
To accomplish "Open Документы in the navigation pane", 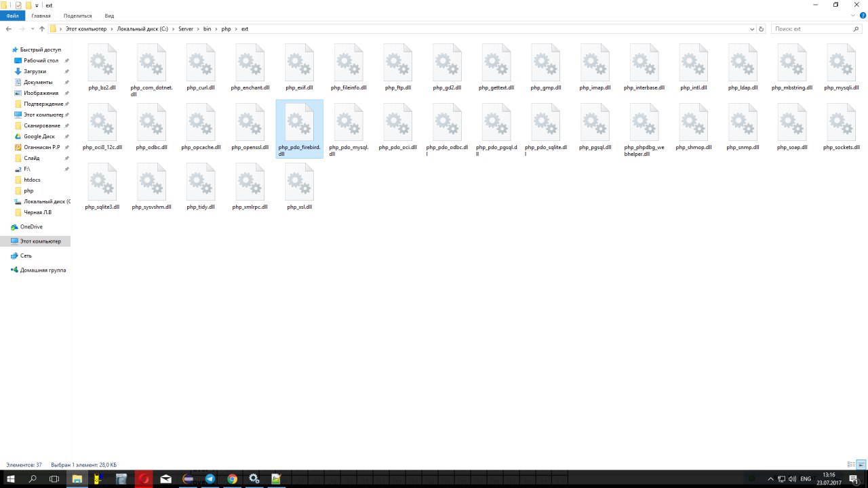I will [38, 82].
